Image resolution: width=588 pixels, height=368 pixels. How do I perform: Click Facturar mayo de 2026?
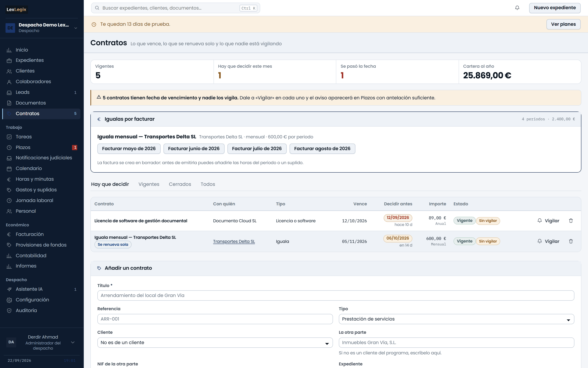(x=129, y=149)
